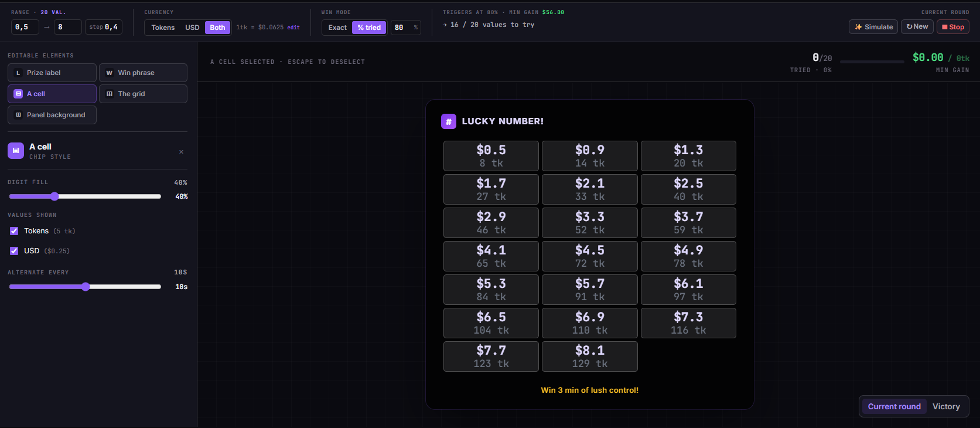
Task: Click the $0.00 min gain value
Action: click(x=928, y=57)
